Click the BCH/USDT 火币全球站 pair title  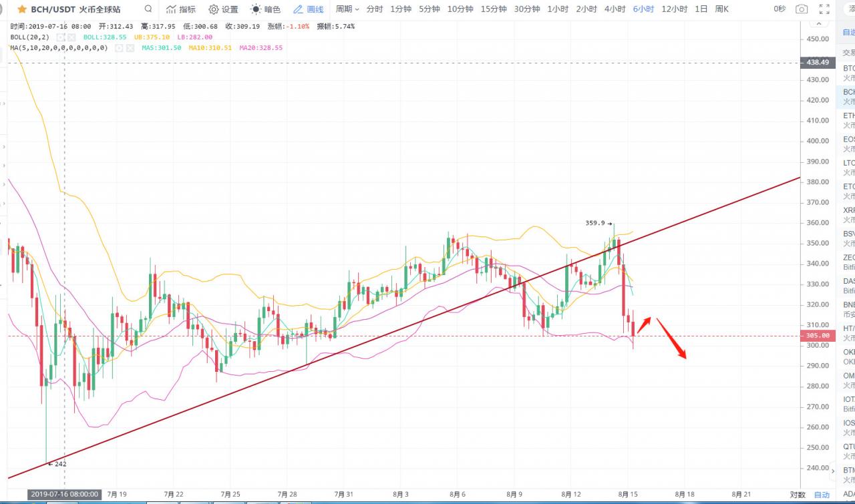tap(75, 9)
